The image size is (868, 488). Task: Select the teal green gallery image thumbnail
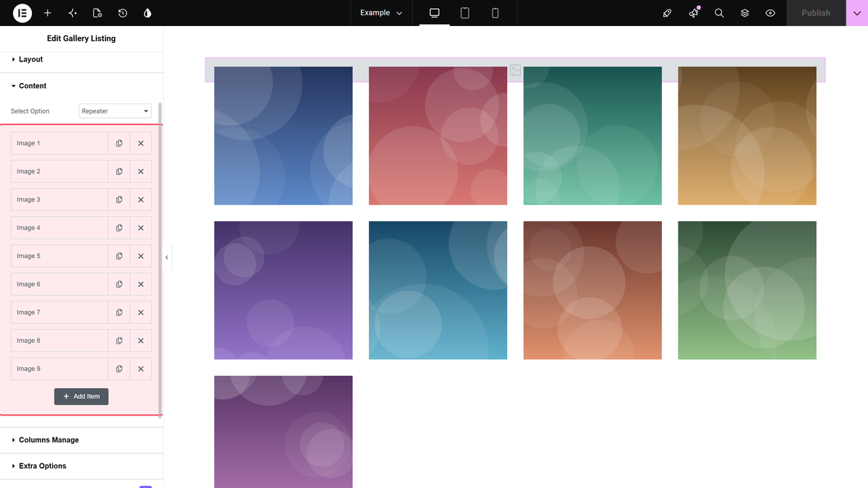pyautogui.click(x=592, y=136)
